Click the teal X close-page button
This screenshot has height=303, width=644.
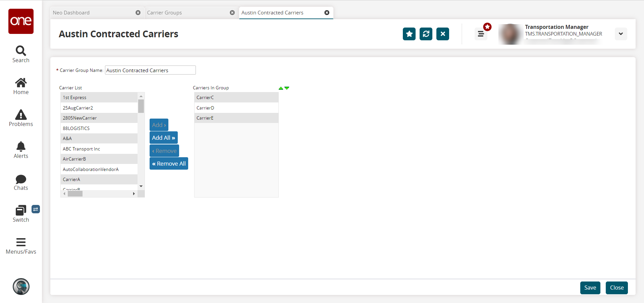point(443,34)
